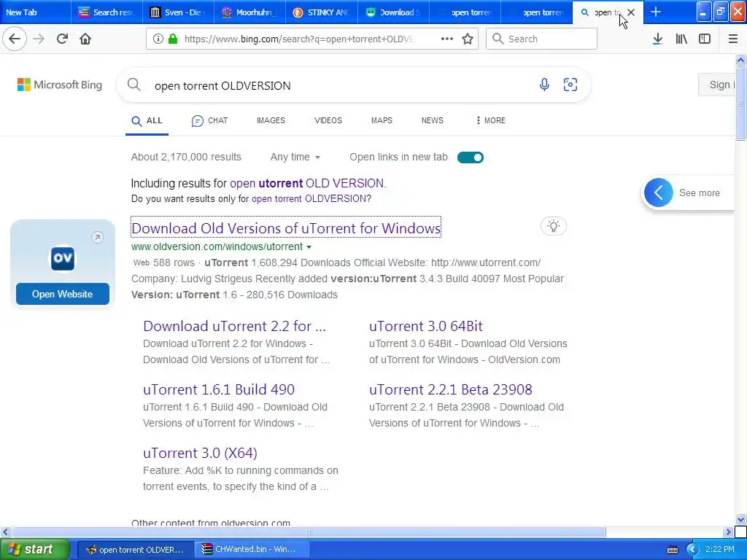Click the Bing search magnifier icon
The width and height of the screenshot is (747, 560).
(134, 85)
